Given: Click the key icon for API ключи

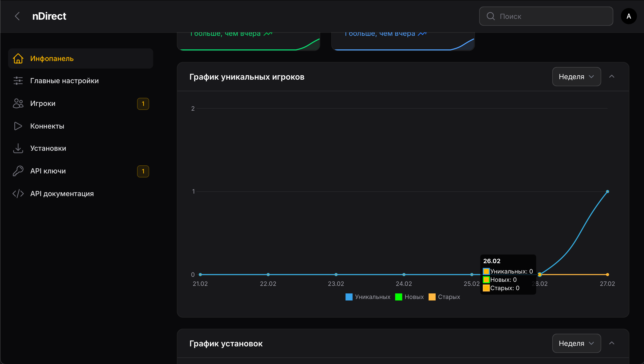Looking at the screenshot, I should [18, 171].
